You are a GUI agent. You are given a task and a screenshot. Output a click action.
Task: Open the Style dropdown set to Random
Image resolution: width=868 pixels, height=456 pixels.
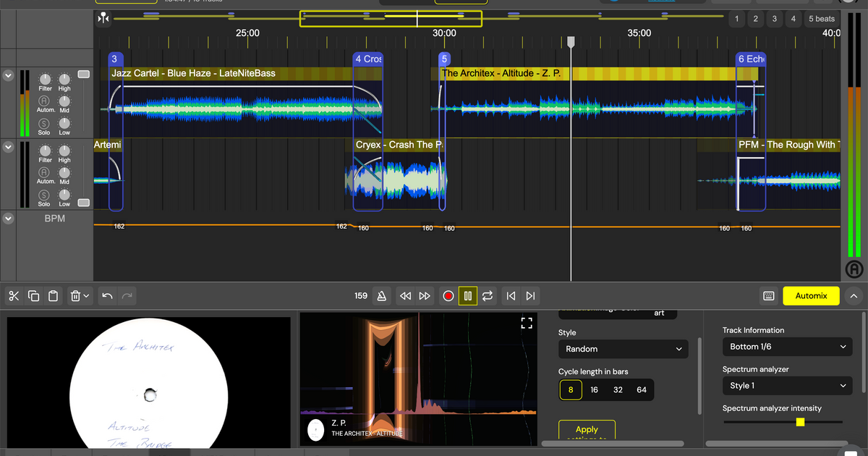[623, 348]
